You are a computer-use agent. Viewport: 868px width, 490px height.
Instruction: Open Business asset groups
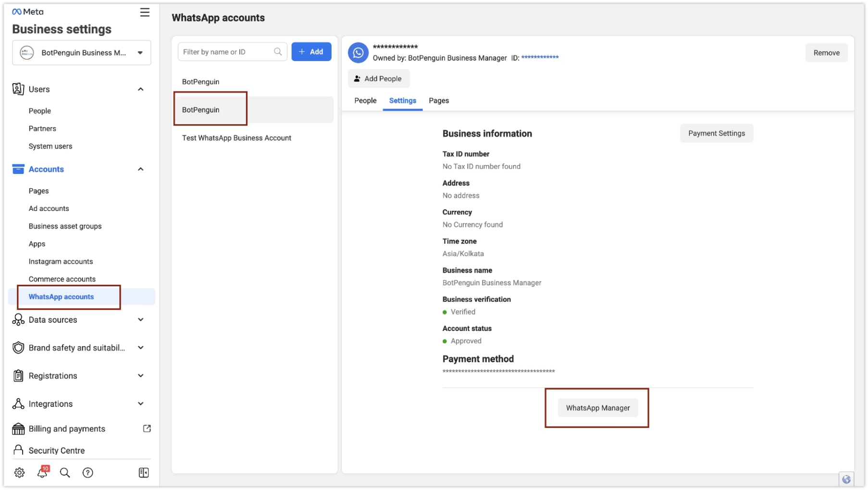[x=65, y=226]
